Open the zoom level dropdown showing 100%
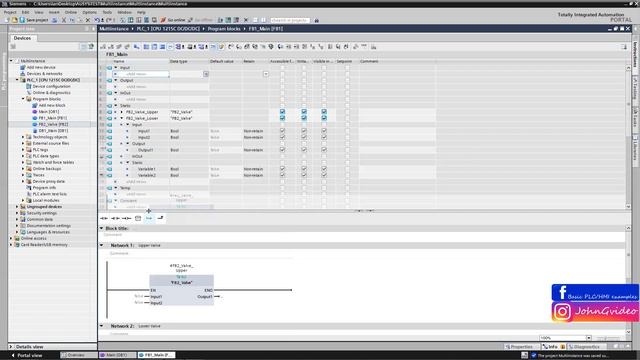Screen dimensions: 640x360 point(589,338)
